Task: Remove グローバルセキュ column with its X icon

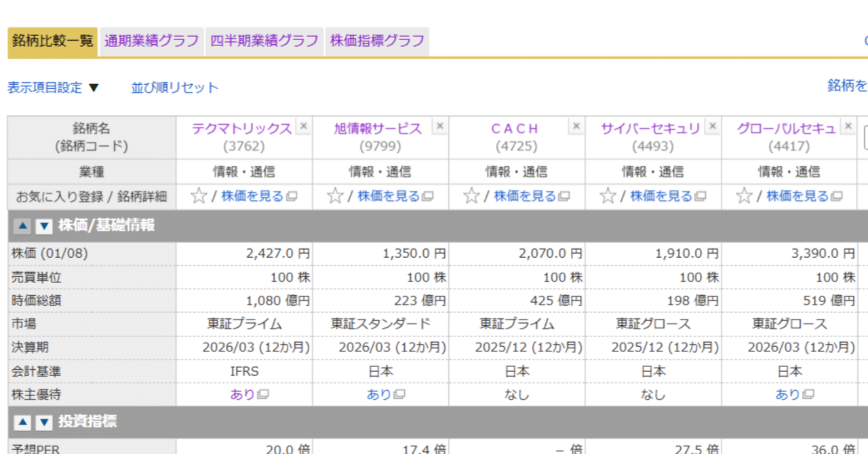Action: 848,126
